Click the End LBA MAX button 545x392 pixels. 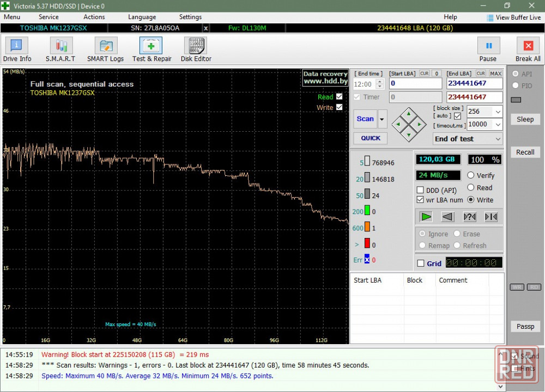click(495, 73)
